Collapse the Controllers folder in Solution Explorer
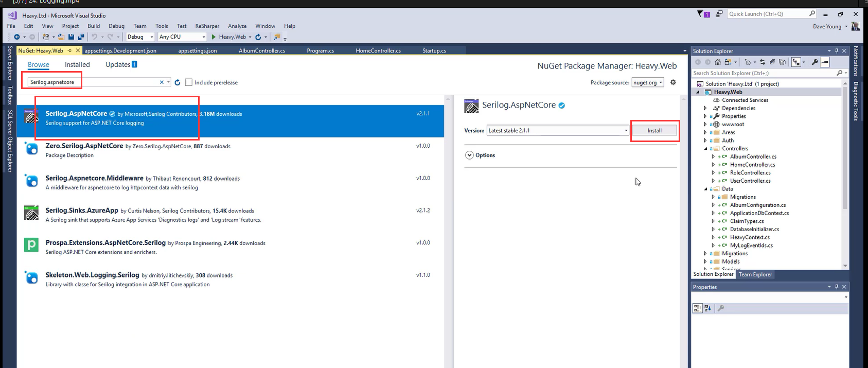 (705, 148)
